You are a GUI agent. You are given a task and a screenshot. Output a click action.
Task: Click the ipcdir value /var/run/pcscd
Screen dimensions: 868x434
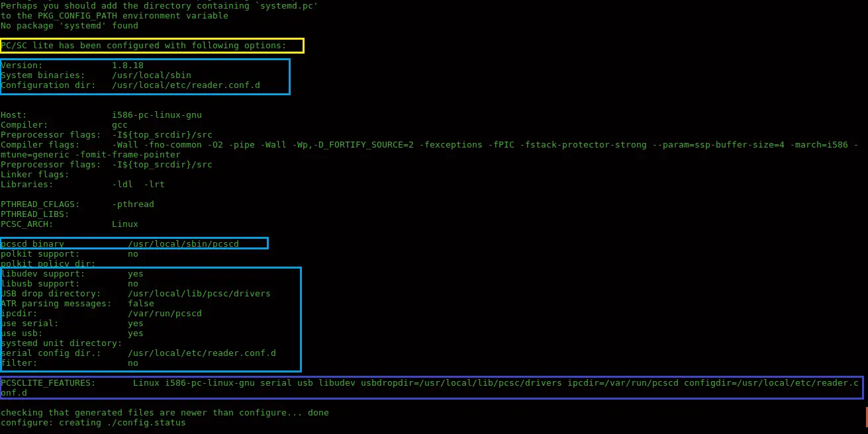click(165, 314)
